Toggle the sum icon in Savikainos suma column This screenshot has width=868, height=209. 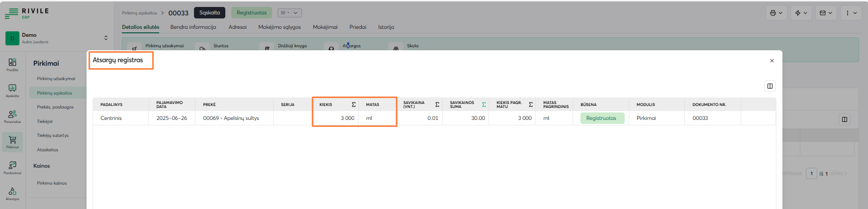(x=484, y=104)
